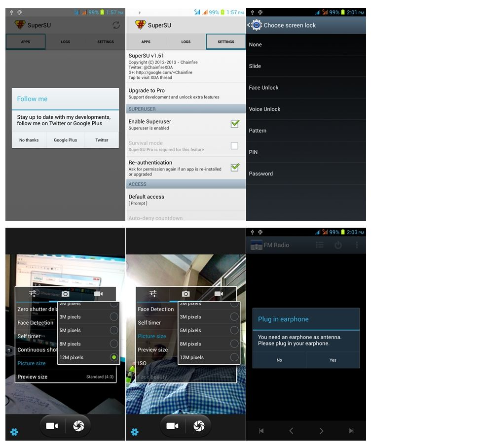Skip to previous station in FM Radio
The image size is (483, 448).
pos(261,431)
